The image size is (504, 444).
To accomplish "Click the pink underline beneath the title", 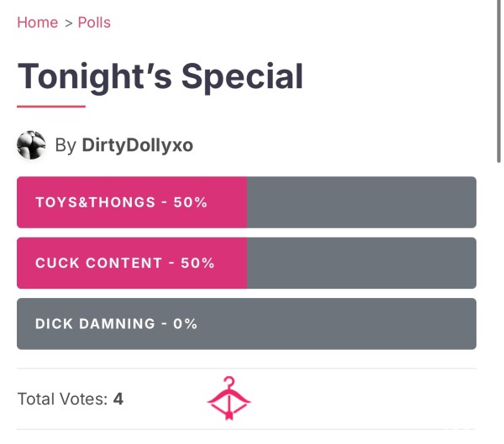I will click(x=51, y=107).
